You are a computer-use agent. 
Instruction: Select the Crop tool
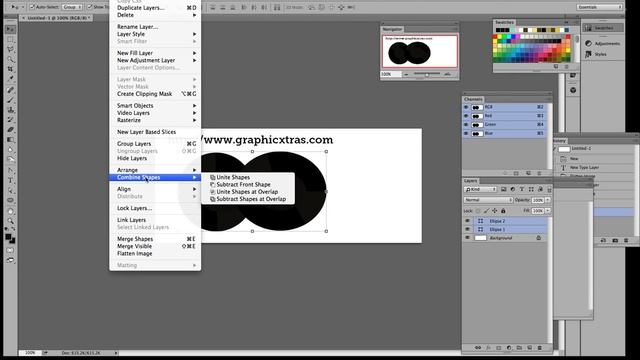point(10,69)
